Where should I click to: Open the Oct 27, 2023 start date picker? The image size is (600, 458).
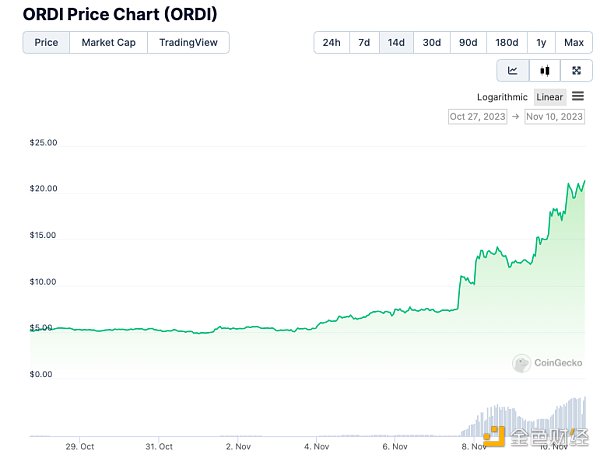pyautogui.click(x=478, y=117)
